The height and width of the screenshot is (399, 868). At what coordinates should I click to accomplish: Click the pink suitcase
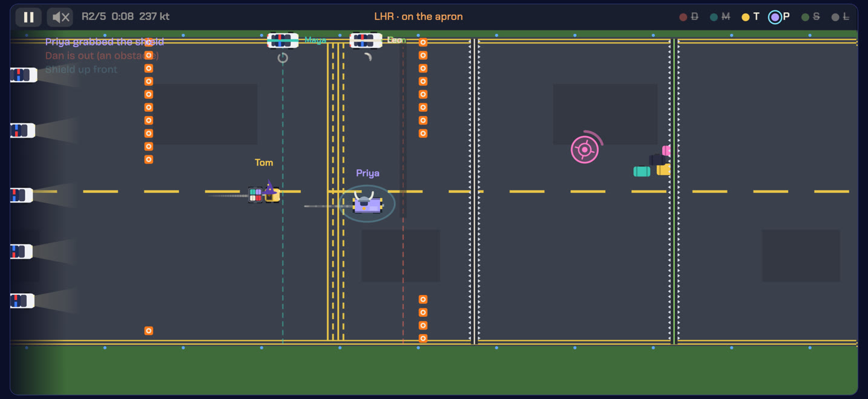666,151
